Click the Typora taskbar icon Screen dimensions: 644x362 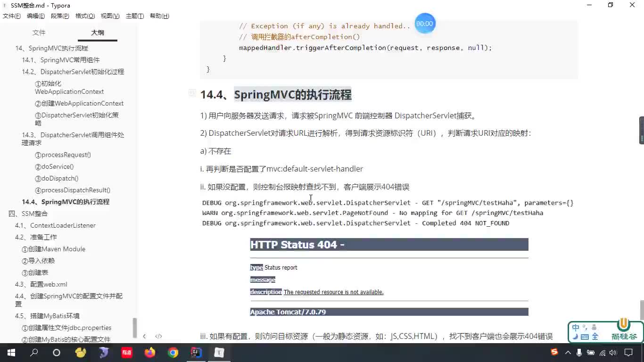[x=219, y=352]
